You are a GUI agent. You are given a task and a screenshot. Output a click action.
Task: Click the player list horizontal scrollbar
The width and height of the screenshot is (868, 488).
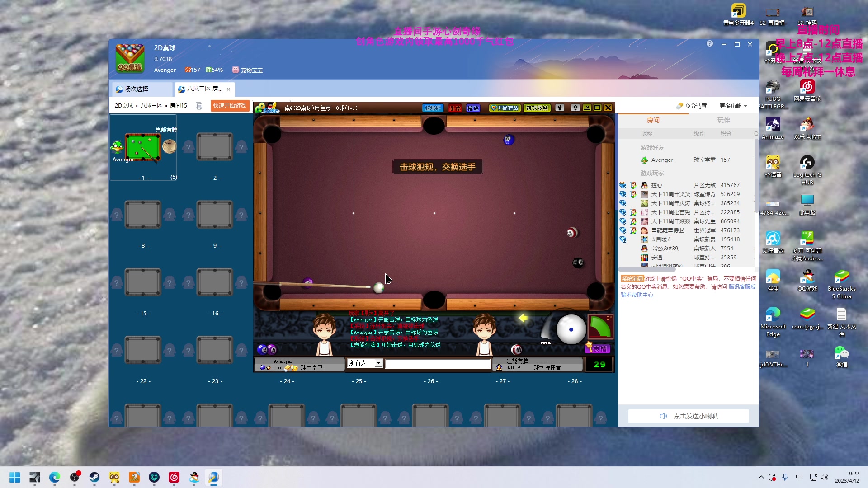click(647, 269)
